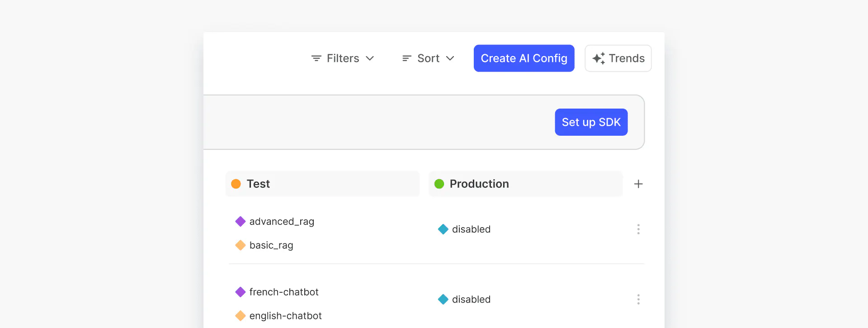This screenshot has width=868, height=328.
Task: Open the more options menu for the french-chatbot row
Action: (x=638, y=299)
